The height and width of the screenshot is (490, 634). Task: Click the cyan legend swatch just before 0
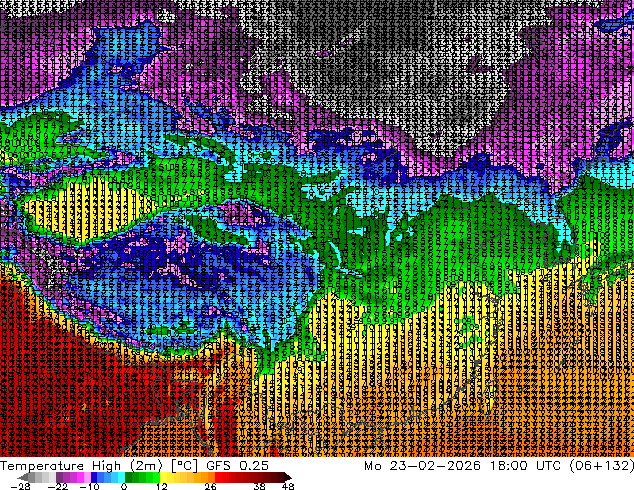click(x=121, y=477)
